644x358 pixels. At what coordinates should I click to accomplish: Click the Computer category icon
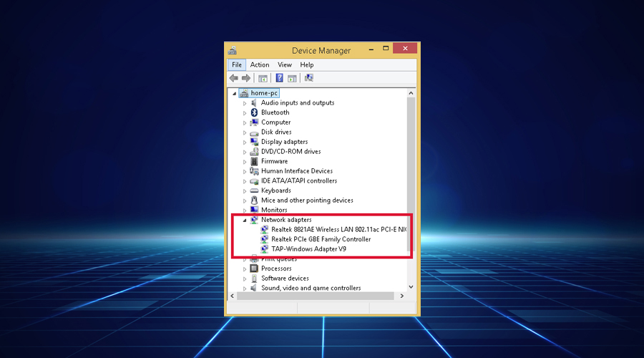(x=254, y=122)
